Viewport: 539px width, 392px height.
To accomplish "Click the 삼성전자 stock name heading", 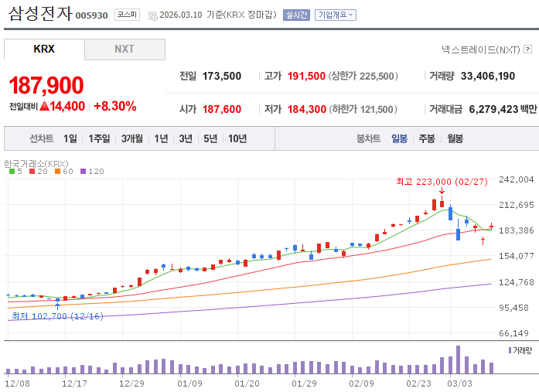I will [40, 14].
